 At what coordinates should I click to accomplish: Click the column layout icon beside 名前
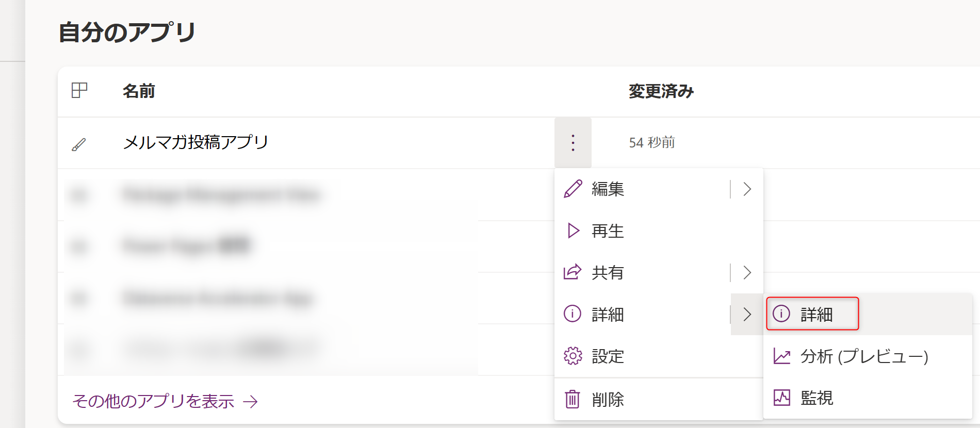[79, 91]
